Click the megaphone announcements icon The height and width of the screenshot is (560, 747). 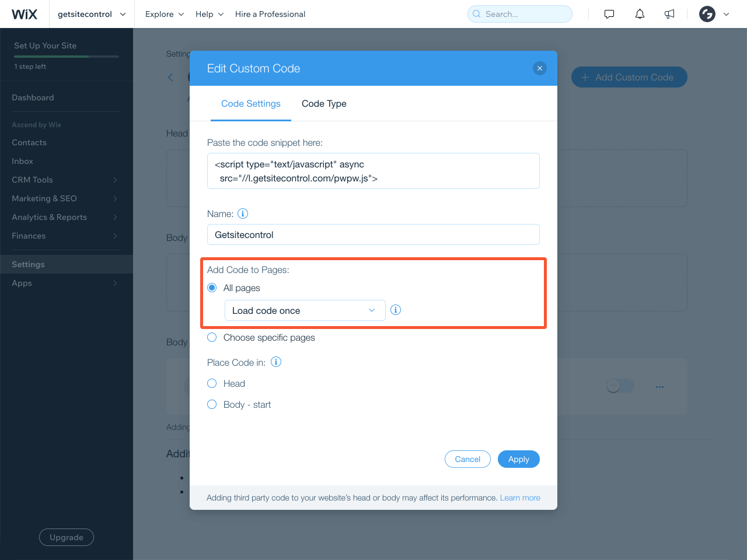coord(669,14)
